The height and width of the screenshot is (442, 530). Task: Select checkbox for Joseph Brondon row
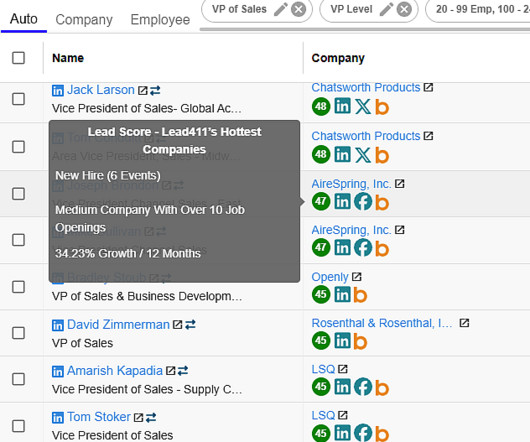pyautogui.click(x=18, y=194)
